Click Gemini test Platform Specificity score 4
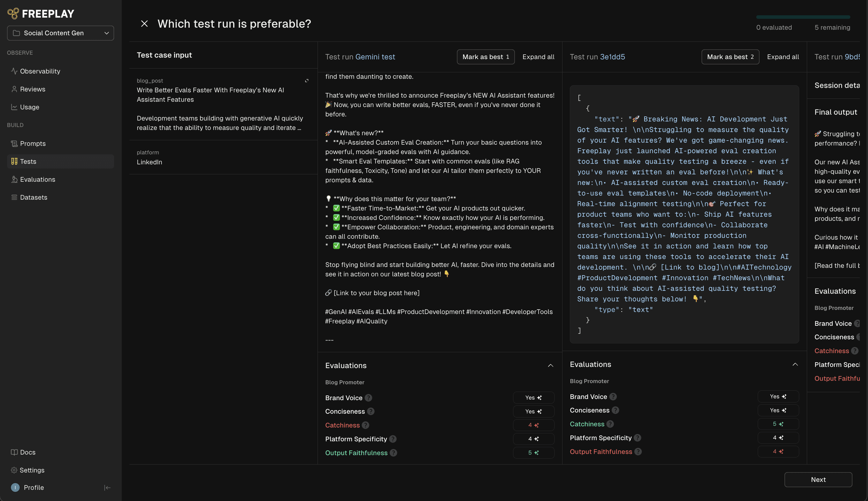Viewport: 868px width, 501px height. 534,439
